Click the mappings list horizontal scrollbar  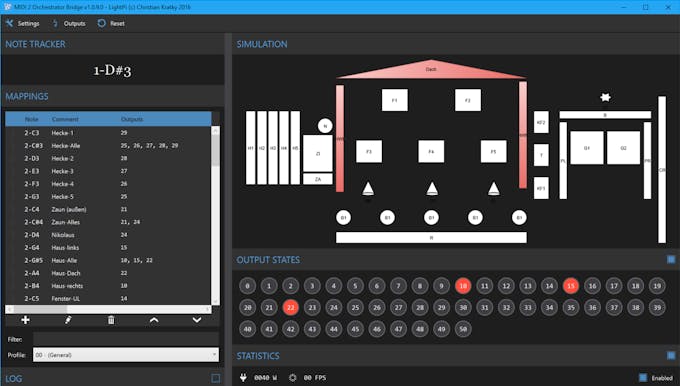click(108, 309)
